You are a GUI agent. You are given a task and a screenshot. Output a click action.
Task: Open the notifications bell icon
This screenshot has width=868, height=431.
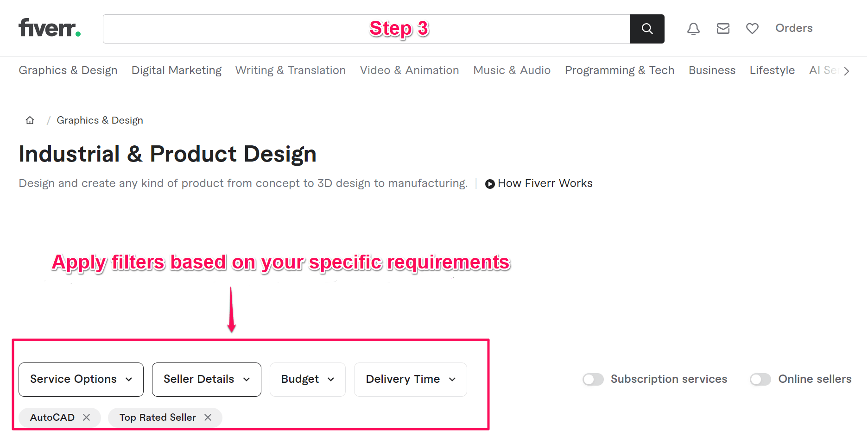693,28
